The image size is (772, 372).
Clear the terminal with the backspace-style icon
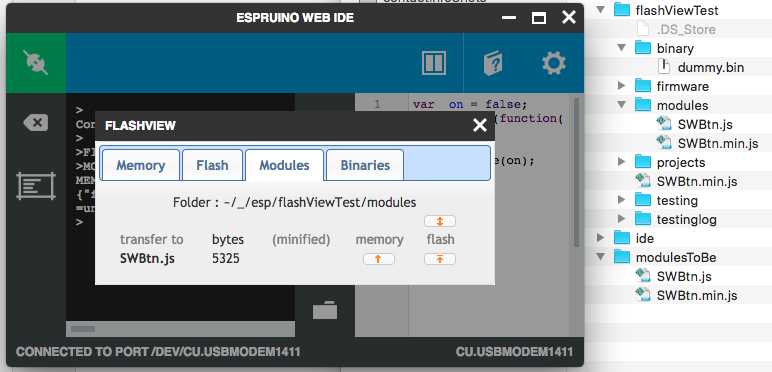click(x=35, y=123)
